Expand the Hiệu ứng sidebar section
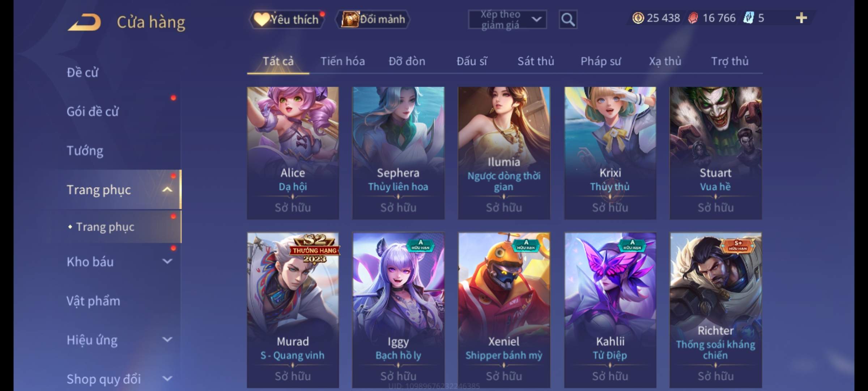Screen dimensions: 868x391 tap(167, 340)
